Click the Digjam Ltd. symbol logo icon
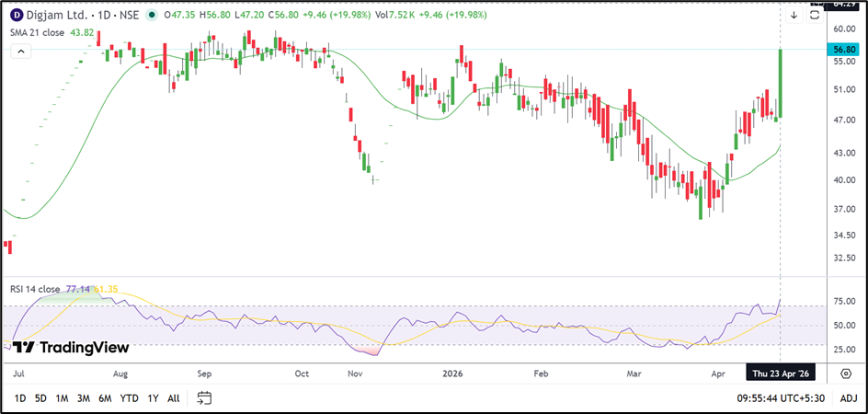Viewport: 868px width, 414px height. coord(17,16)
